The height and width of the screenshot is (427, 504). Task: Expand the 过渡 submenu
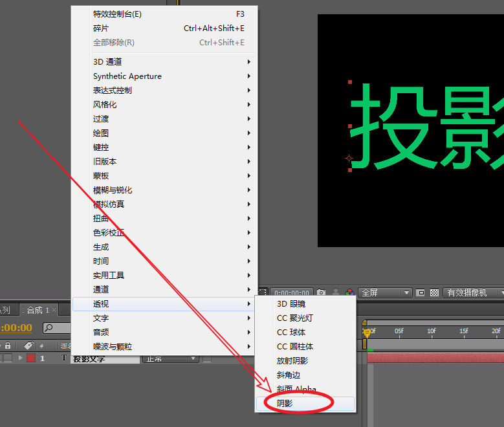[x=164, y=118]
